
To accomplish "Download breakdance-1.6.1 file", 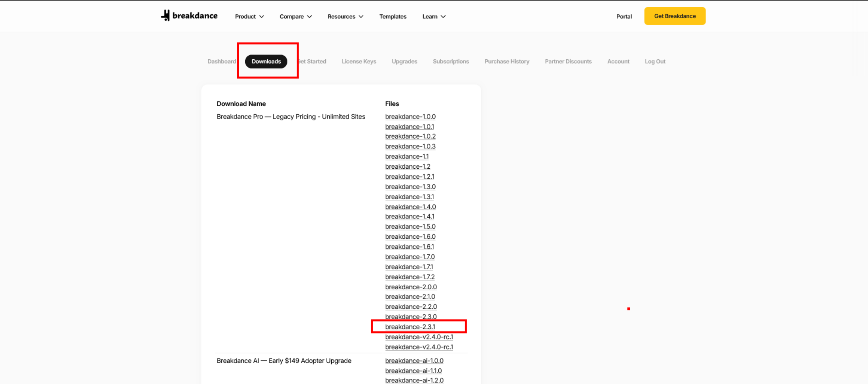I will 409,247.
